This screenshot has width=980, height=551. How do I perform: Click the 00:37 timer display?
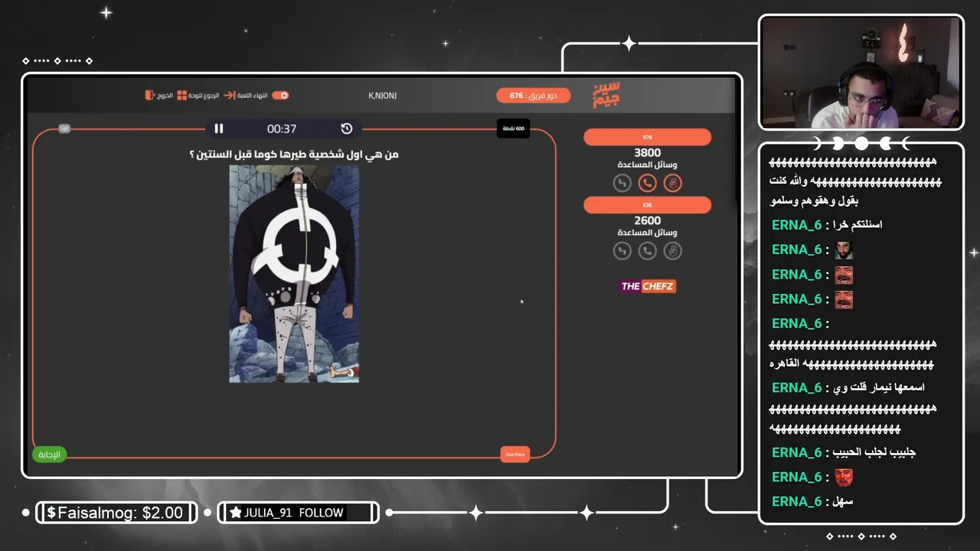282,129
